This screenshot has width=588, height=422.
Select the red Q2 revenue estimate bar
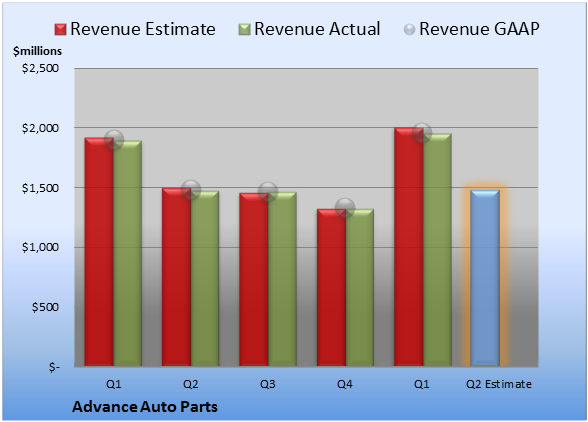pyautogui.click(x=177, y=277)
